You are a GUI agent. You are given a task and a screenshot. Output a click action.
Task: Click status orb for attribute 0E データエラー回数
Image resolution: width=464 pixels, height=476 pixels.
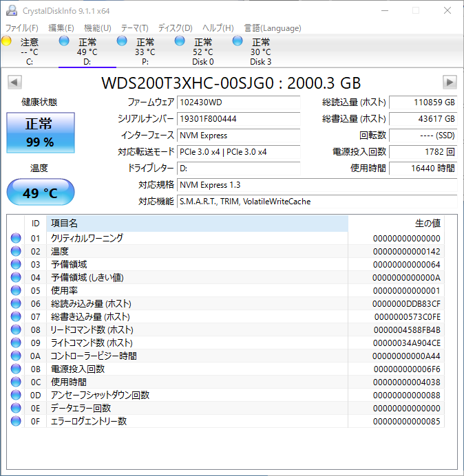point(16,408)
